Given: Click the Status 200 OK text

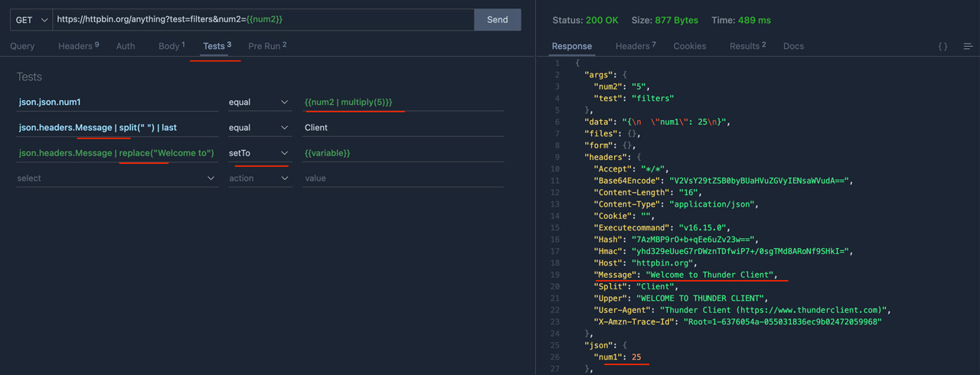Looking at the screenshot, I should coord(585,20).
